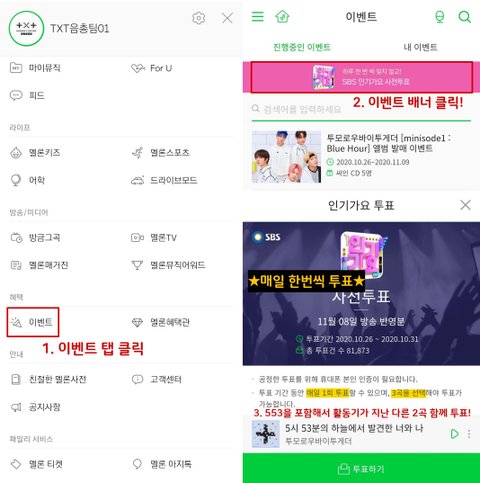This screenshot has height=483, width=480.
Task: Open the hamburger menu icon
Action: tap(257, 16)
